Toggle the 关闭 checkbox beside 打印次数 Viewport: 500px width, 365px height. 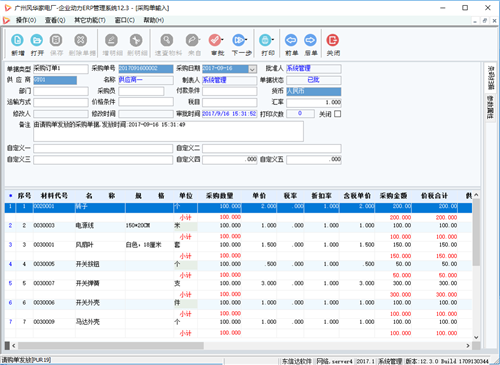point(338,114)
